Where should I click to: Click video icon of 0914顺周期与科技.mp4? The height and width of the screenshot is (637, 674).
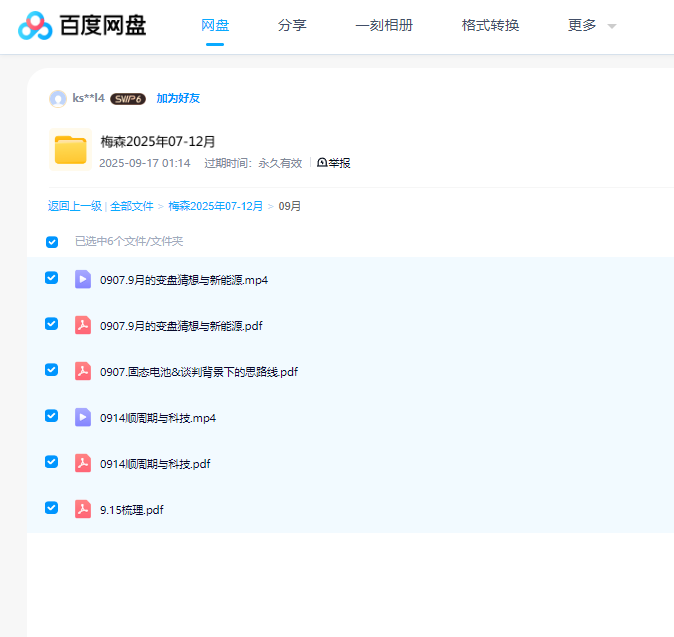[x=83, y=417]
